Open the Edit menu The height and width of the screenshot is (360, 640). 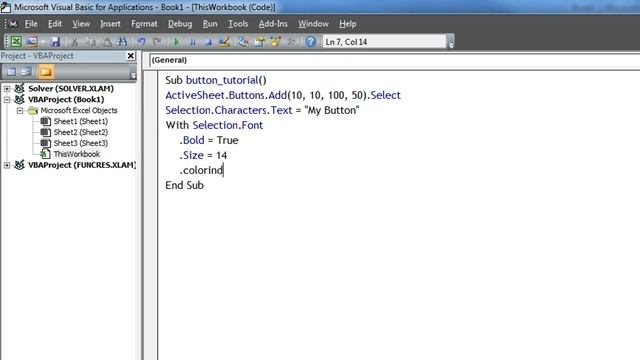click(55, 24)
